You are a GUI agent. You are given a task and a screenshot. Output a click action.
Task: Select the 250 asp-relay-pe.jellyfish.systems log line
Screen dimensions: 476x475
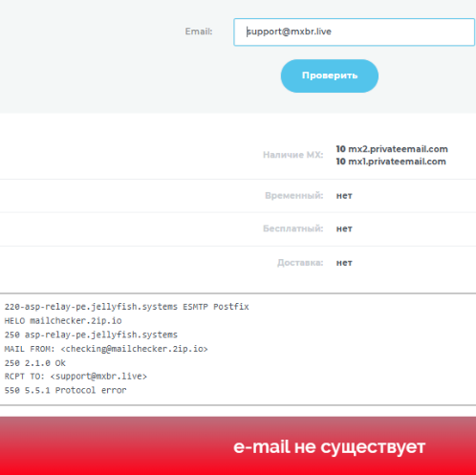[91, 335]
